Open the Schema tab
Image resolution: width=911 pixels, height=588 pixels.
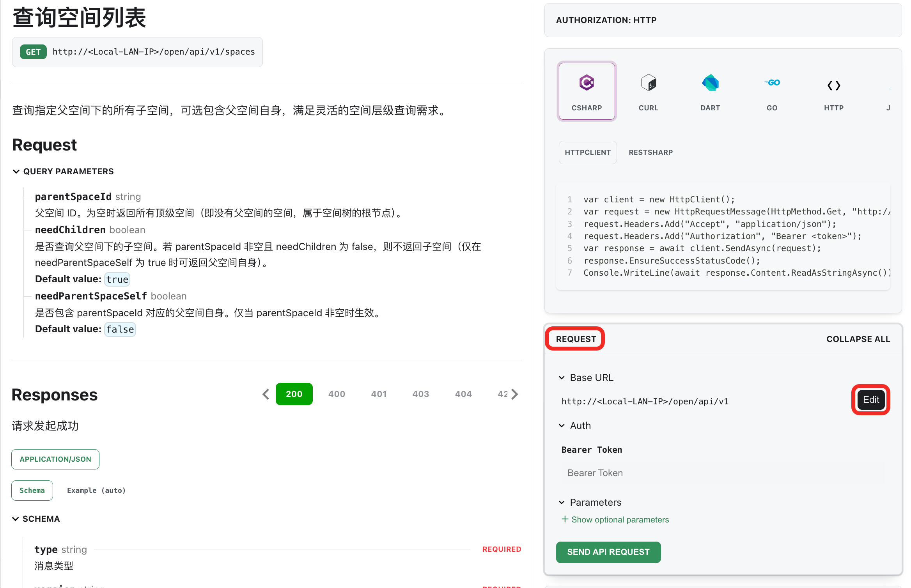click(32, 491)
